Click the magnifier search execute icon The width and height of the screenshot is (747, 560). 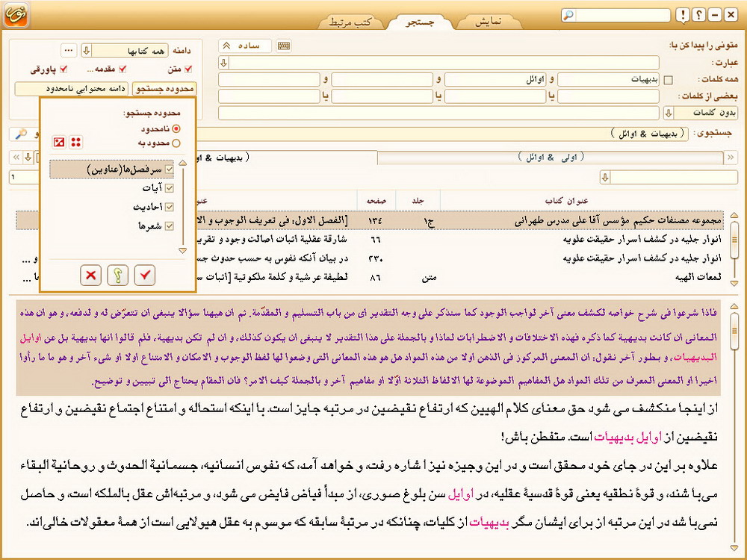pos(21,134)
